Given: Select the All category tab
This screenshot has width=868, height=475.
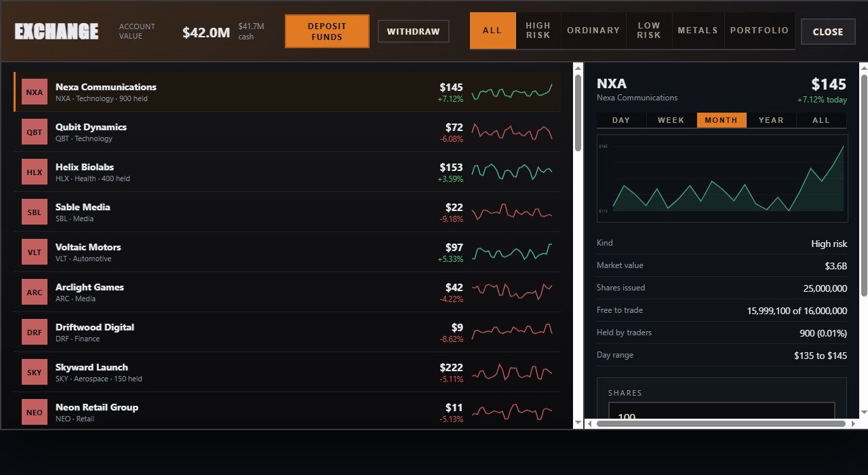Looking at the screenshot, I should coord(492,31).
